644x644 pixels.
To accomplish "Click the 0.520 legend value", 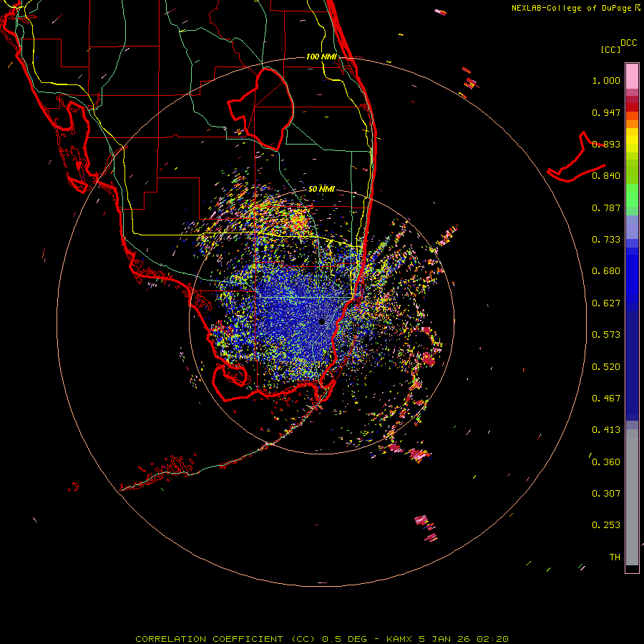I will tap(606, 367).
